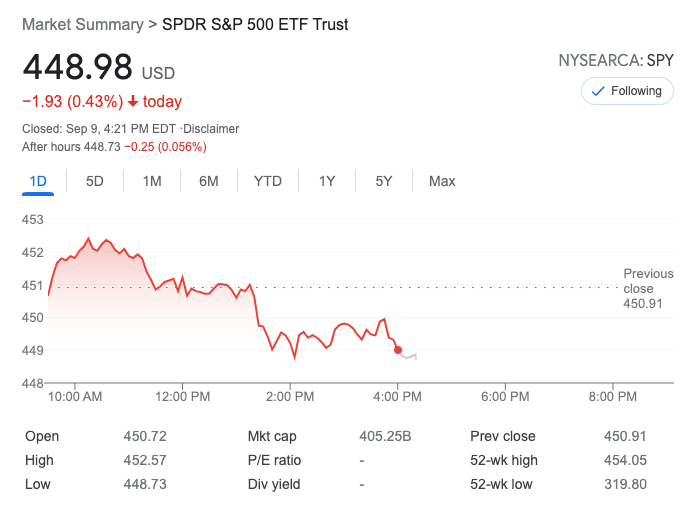Click the SPDR S&P 500 ETF Trust title
This screenshot has width=689, height=507.
(x=255, y=24)
